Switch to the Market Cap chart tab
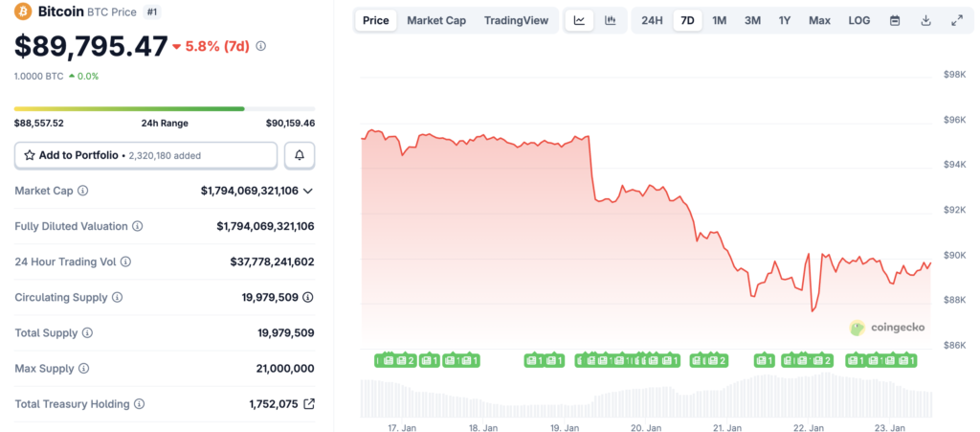This screenshot has width=980, height=432. (436, 20)
